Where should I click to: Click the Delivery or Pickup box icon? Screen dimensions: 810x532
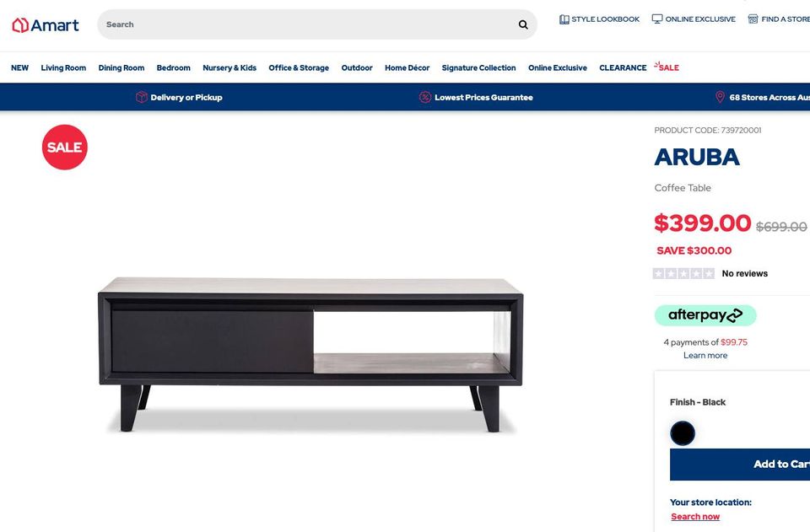click(142, 97)
